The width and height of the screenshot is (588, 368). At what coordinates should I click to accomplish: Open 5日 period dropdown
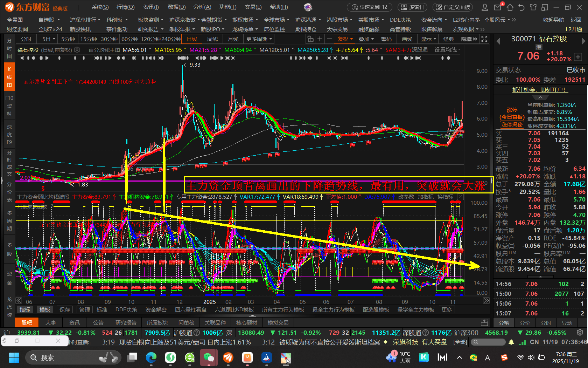tap(49, 39)
